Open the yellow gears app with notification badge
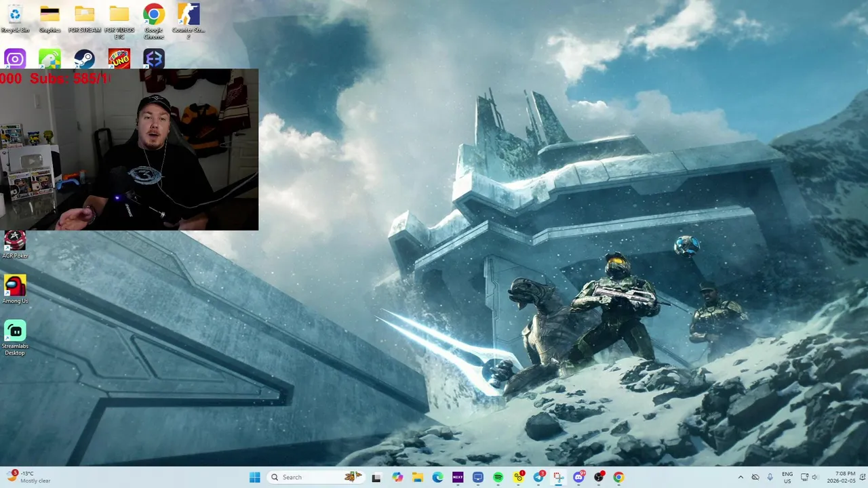The image size is (868, 488). tap(519, 477)
